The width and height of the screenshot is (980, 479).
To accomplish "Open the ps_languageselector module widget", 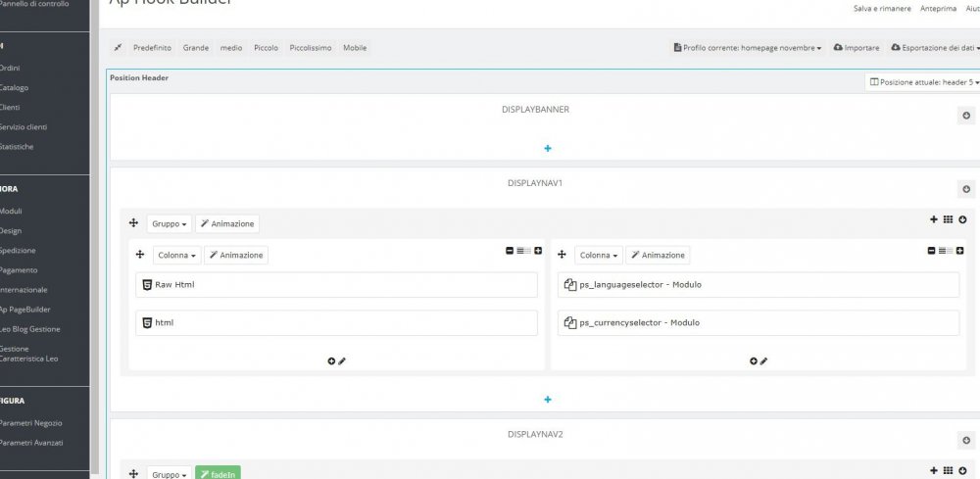I will (759, 285).
